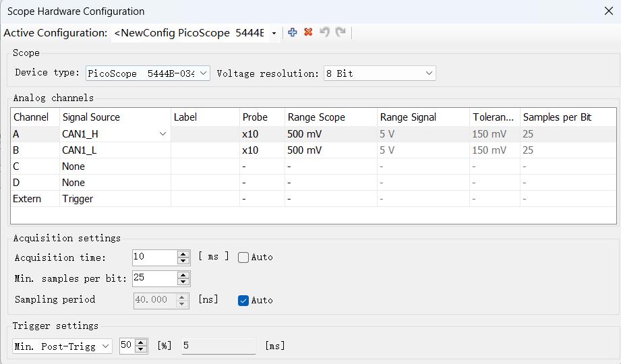This screenshot has height=364, width=621.
Task: Expand the Device type dropdown
Action: coord(203,73)
